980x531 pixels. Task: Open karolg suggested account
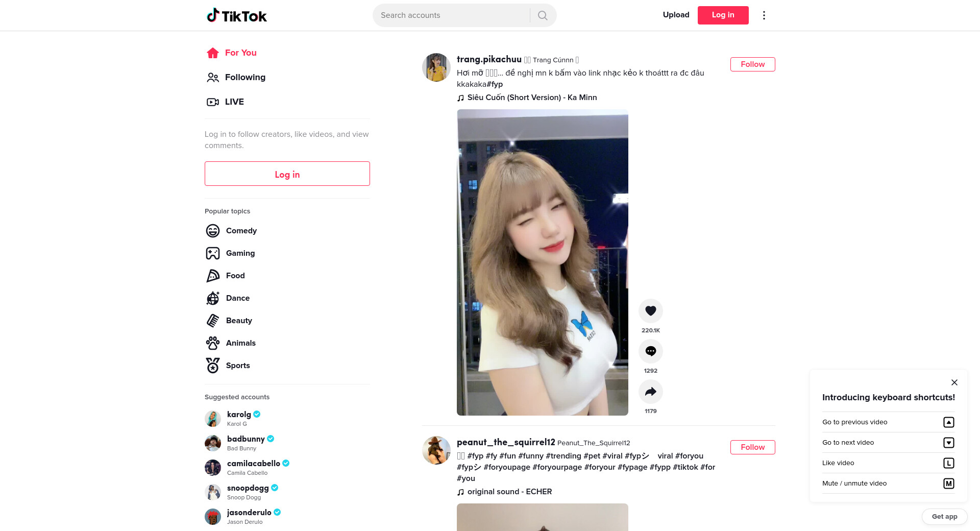pos(287,419)
